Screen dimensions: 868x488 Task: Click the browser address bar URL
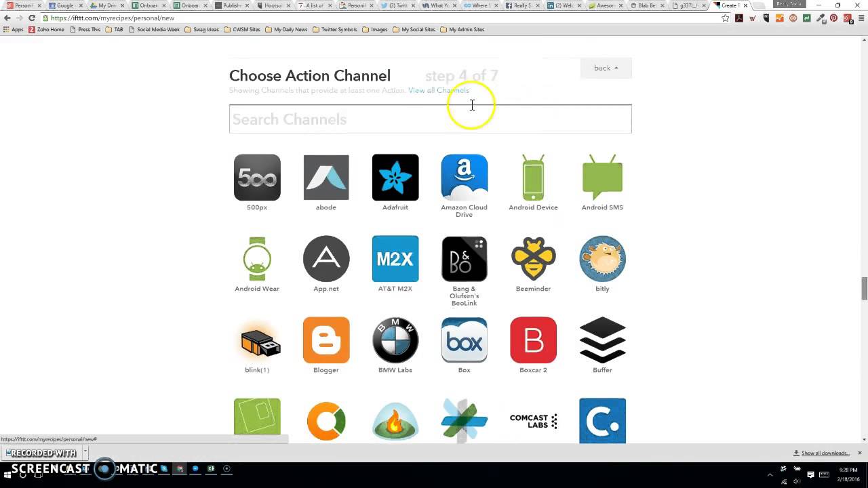[112, 18]
